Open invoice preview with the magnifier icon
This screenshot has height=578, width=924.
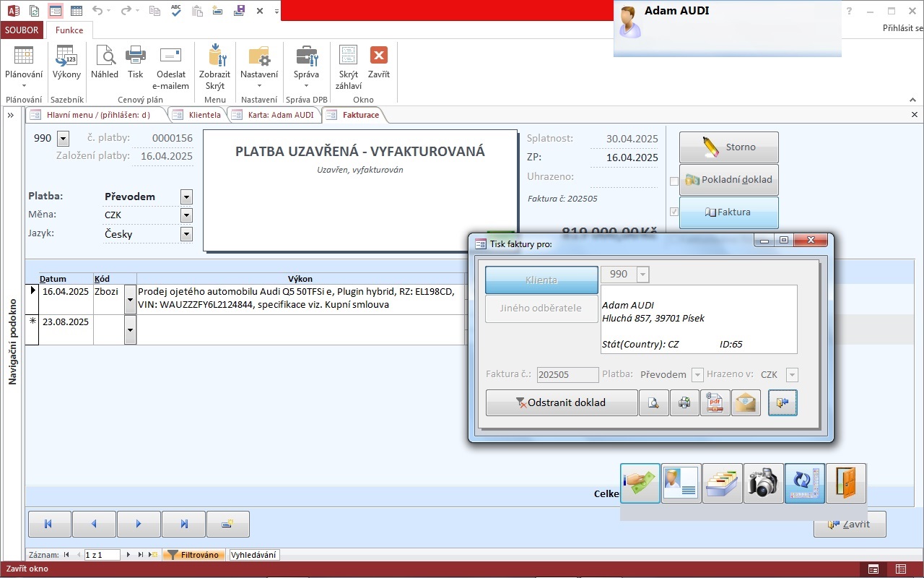coord(654,403)
